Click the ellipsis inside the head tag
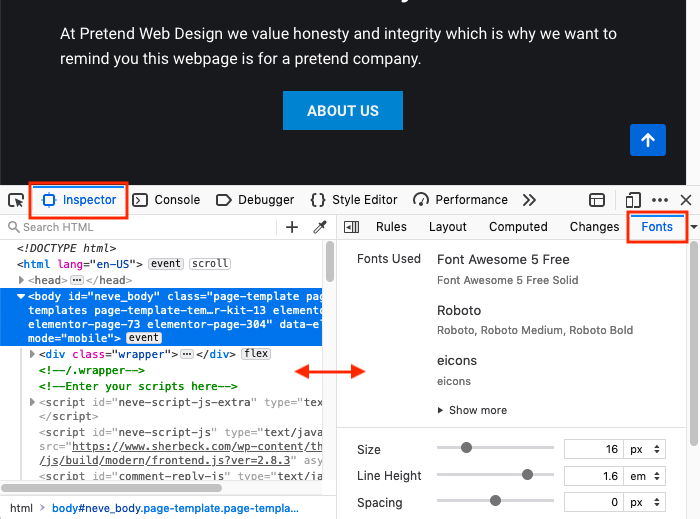Viewport: 700px width, 519px height. pyautogui.click(x=77, y=280)
